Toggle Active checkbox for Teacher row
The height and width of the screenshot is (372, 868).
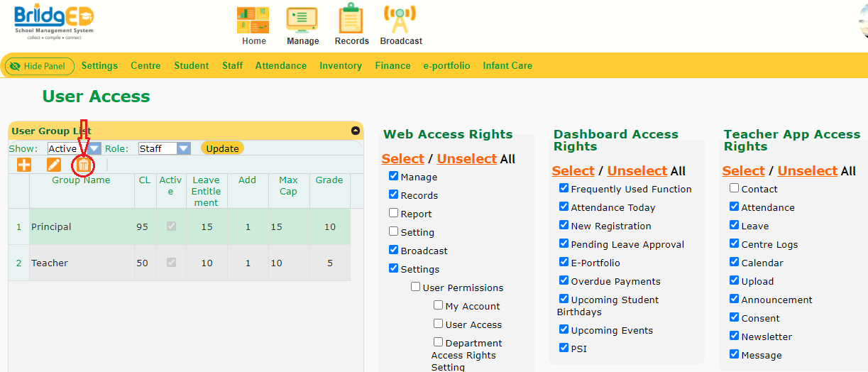tap(170, 262)
